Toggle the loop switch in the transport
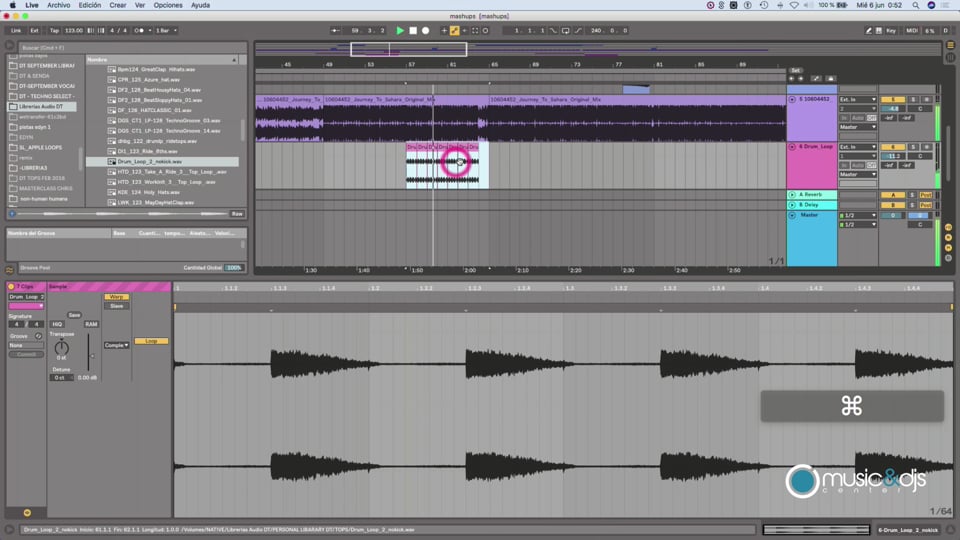The height and width of the screenshot is (540, 960). [x=565, y=31]
